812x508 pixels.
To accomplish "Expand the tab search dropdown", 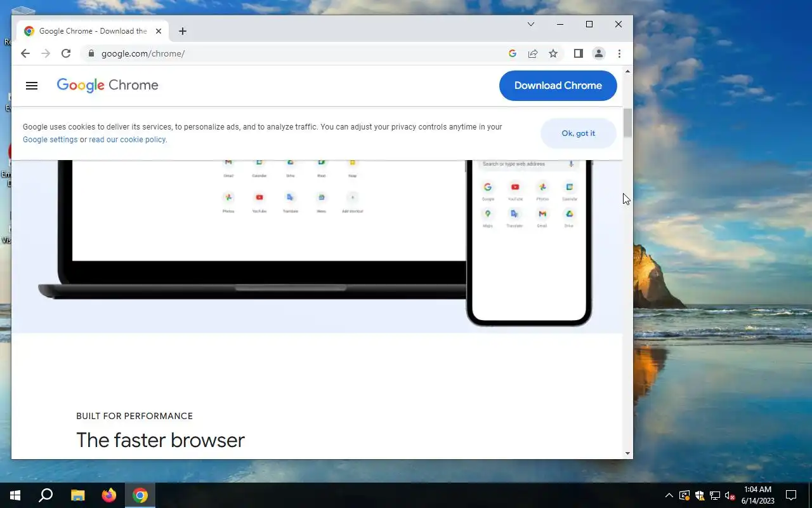I will (x=531, y=24).
